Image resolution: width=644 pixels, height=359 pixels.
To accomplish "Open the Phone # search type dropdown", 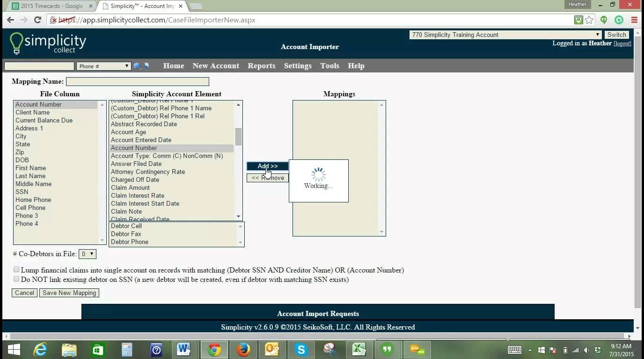I will 103,66.
